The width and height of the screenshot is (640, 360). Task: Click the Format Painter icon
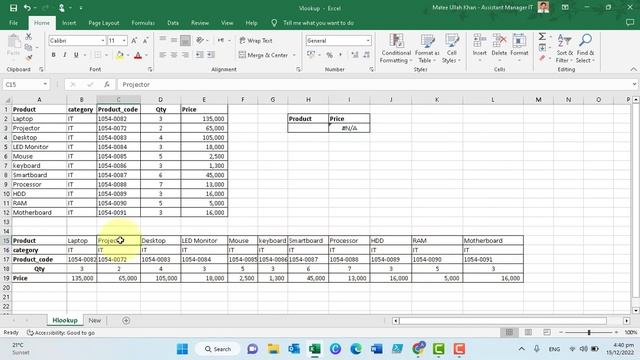click(29, 58)
